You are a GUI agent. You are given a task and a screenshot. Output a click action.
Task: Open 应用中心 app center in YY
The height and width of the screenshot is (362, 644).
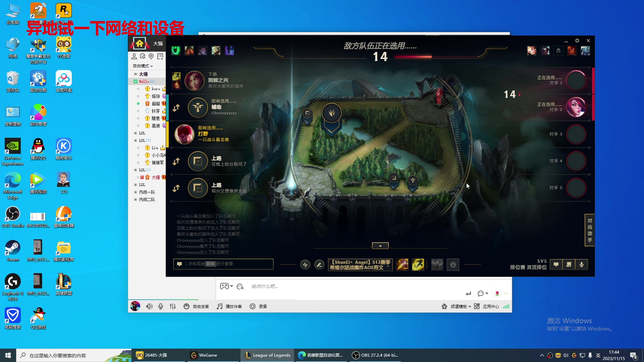486,306
